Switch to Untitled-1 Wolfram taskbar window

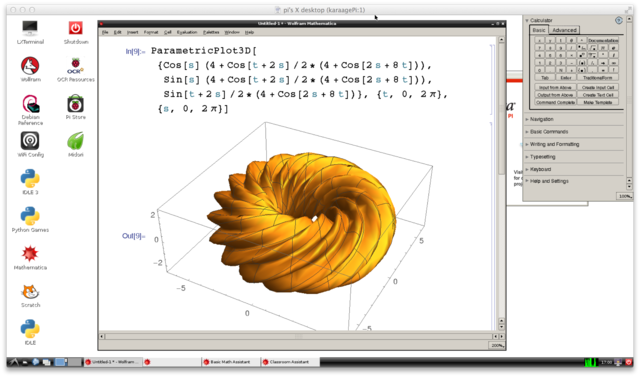coord(113,362)
